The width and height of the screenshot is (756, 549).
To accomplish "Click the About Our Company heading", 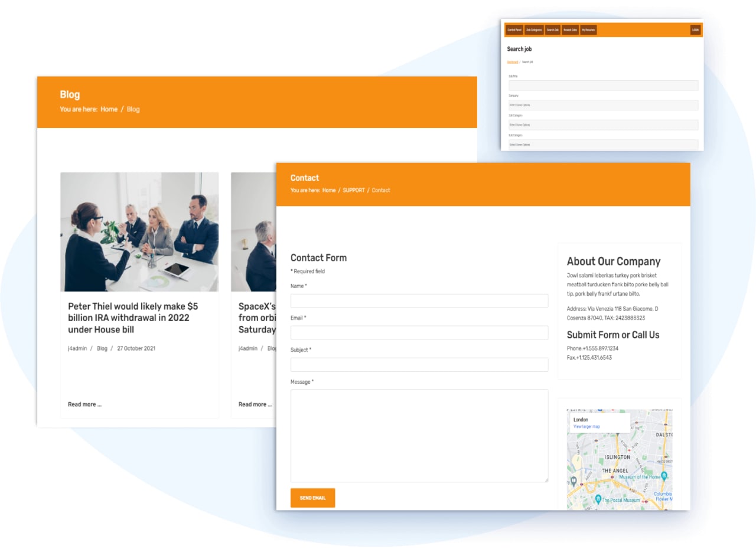I will 614,262.
